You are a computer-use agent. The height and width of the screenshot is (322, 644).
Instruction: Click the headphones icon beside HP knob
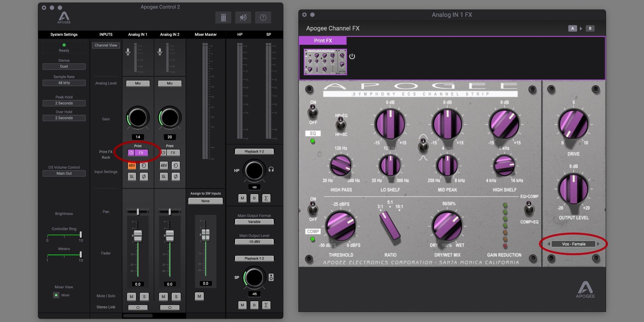271,169
